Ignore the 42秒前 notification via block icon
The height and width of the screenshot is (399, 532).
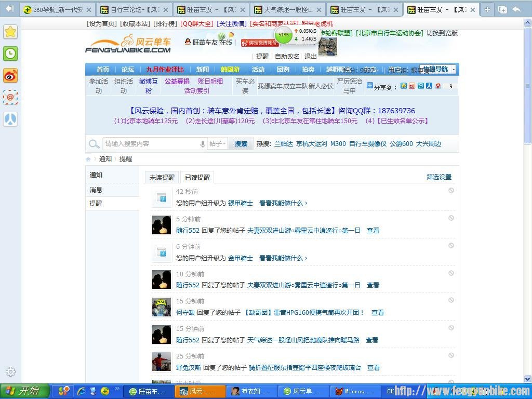tap(450, 191)
